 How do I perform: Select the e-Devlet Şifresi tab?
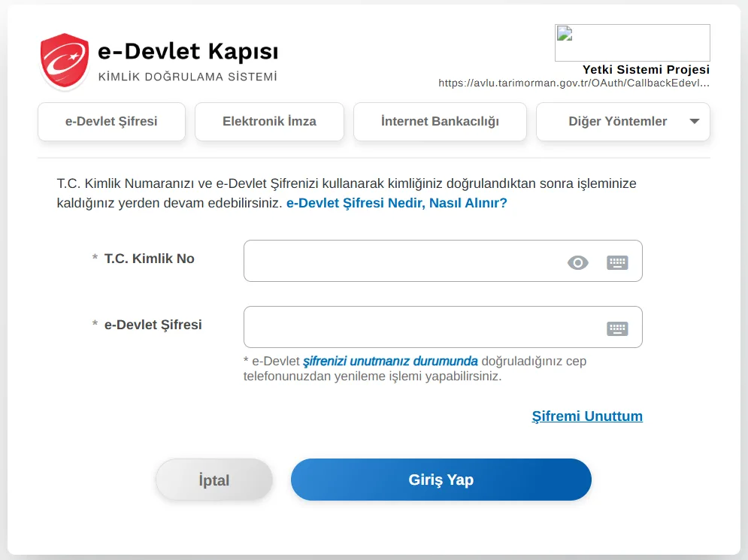[x=111, y=122]
